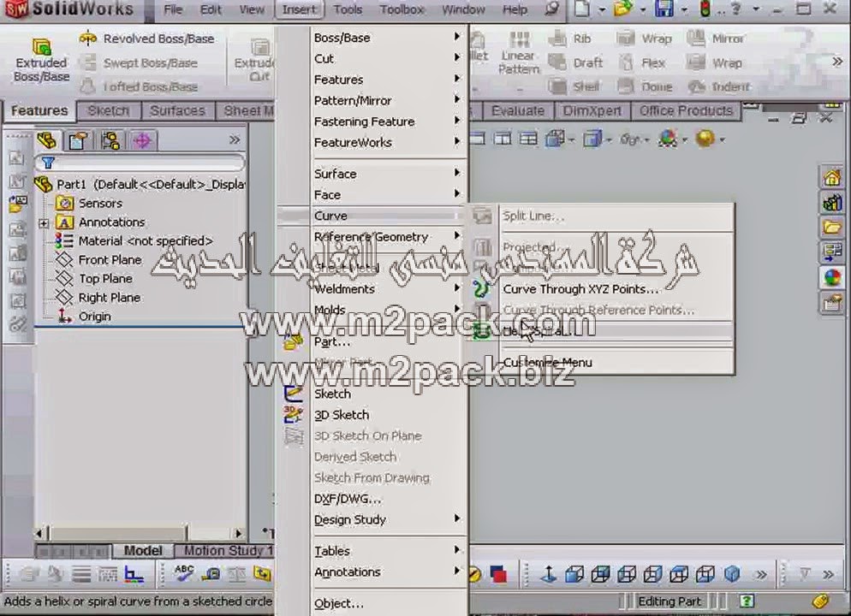Select DXF/DWG... from Insert menu
Screen dimensions: 851x616
[348, 499]
